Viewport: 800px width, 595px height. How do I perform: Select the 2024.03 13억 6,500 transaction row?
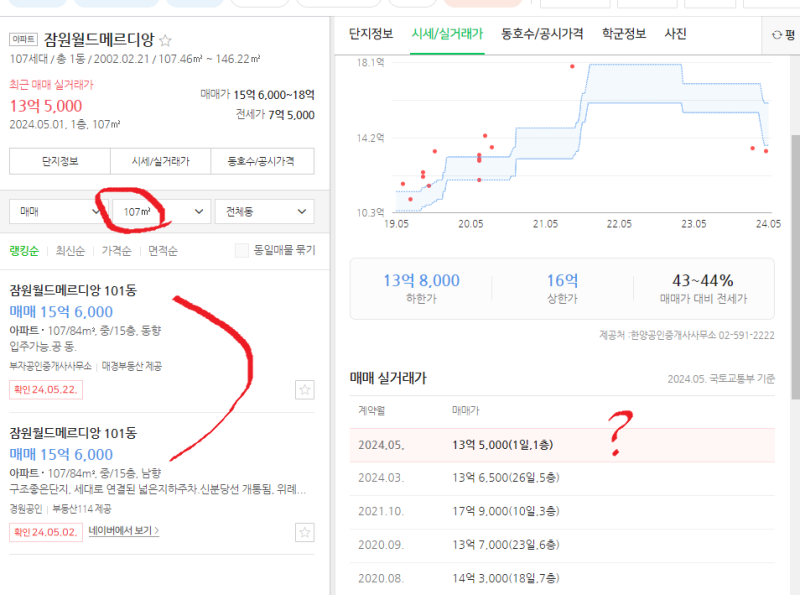(562, 478)
